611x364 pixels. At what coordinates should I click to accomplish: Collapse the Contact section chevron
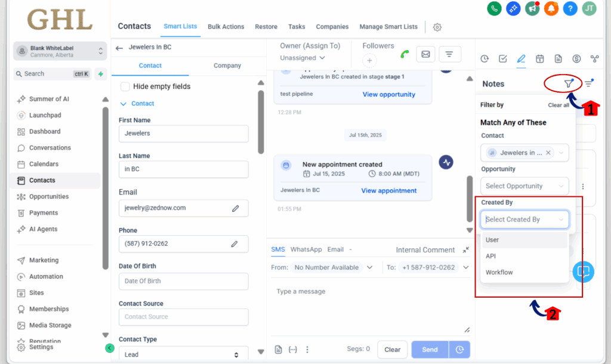(x=123, y=104)
